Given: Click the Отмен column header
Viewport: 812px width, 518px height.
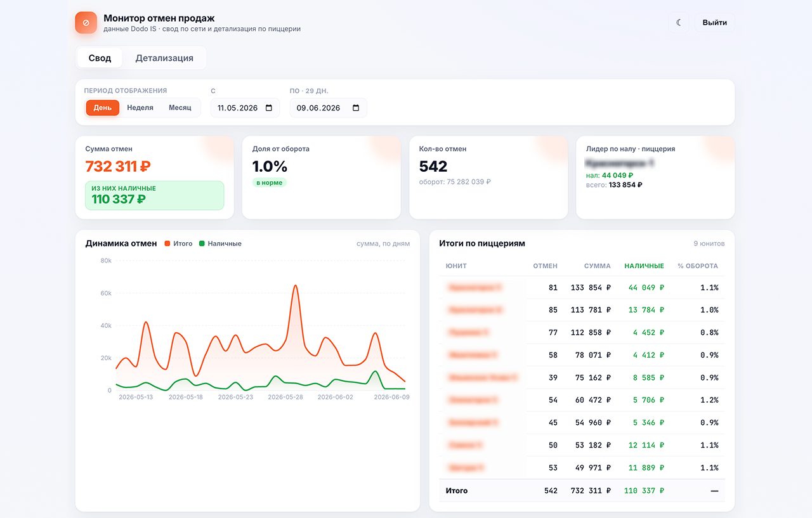Looking at the screenshot, I should (x=546, y=266).
